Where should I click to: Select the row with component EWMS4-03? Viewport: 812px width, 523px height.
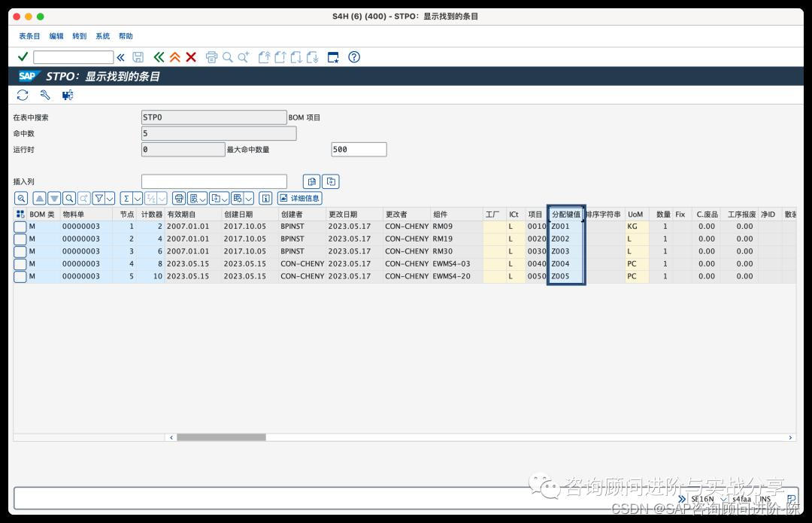pyautogui.click(x=20, y=264)
